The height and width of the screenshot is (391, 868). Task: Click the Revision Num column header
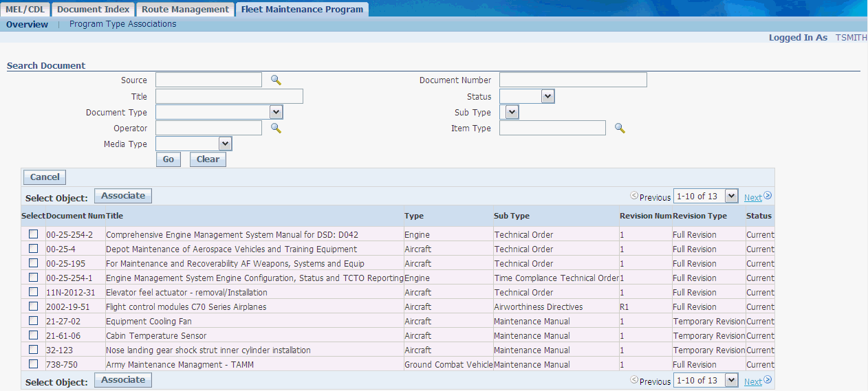(x=645, y=216)
